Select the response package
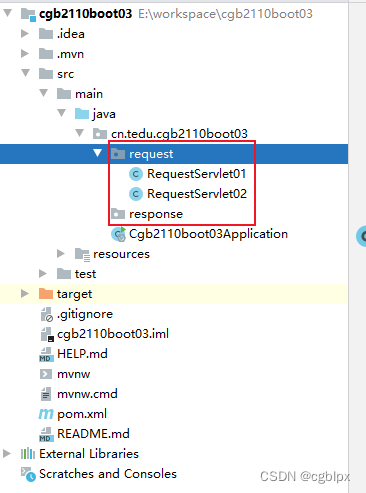The width and height of the screenshot is (366, 493). pos(156,214)
